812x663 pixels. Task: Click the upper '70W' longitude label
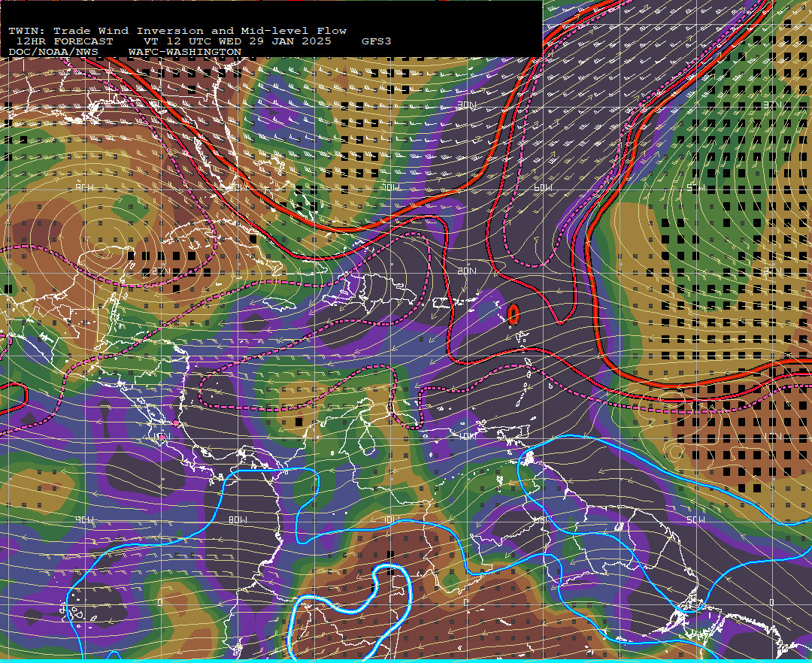click(392, 187)
